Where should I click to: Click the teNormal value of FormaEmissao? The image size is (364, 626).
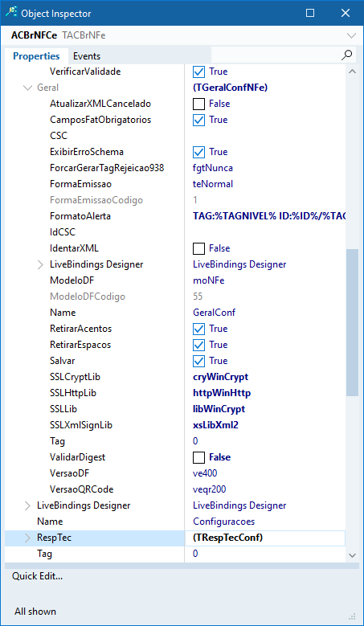click(213, 185)
